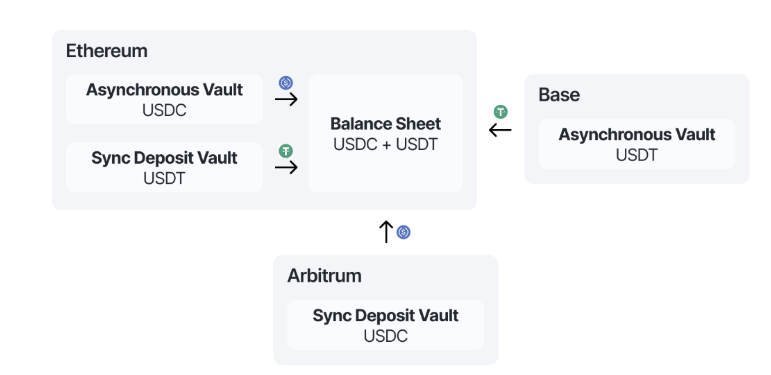Click the USDC coin icon above Arbitrum
Image resolution: width=771 pixels, height=375 pixels.
coord(404,232)
